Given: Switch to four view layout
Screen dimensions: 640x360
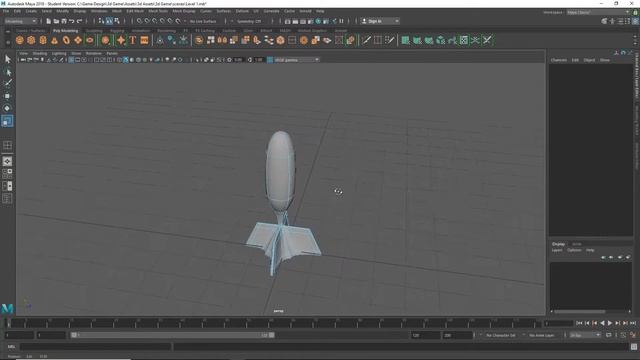Looking at the screenshot, I should [x=7, y=174].
